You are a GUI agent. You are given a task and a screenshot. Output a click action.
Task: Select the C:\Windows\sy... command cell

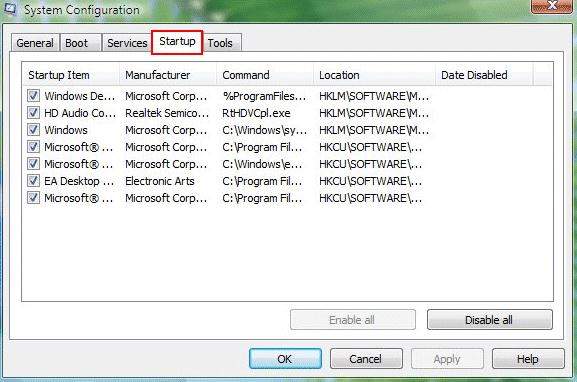coord(264,130)
